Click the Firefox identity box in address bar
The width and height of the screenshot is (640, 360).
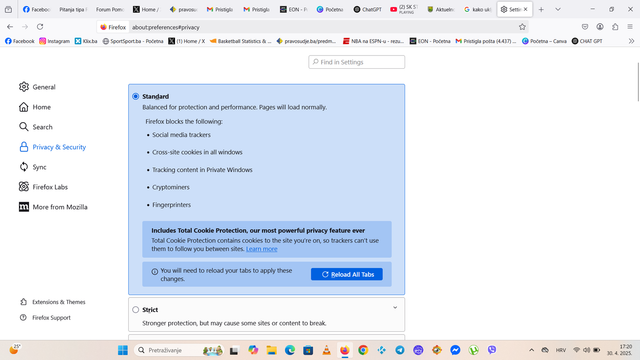click(113, 27)
